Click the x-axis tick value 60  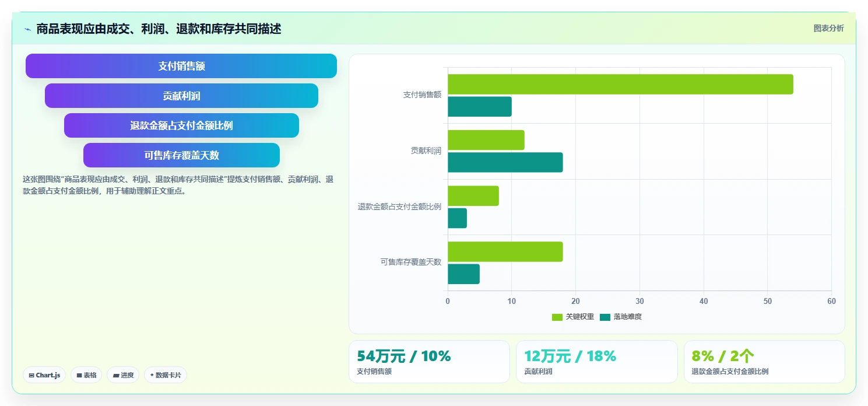pos(831,302)
